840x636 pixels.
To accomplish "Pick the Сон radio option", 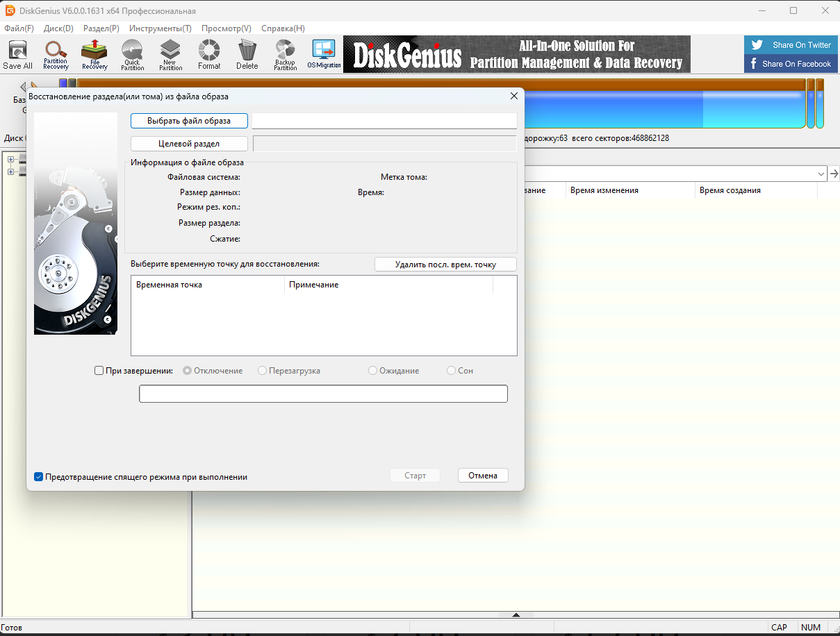I will (x=452, y=371).
